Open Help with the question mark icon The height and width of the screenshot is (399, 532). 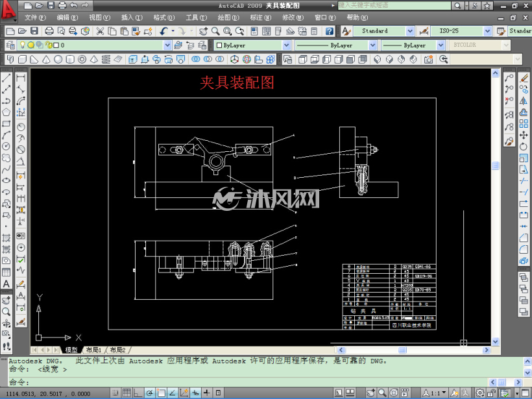point(329,31)
